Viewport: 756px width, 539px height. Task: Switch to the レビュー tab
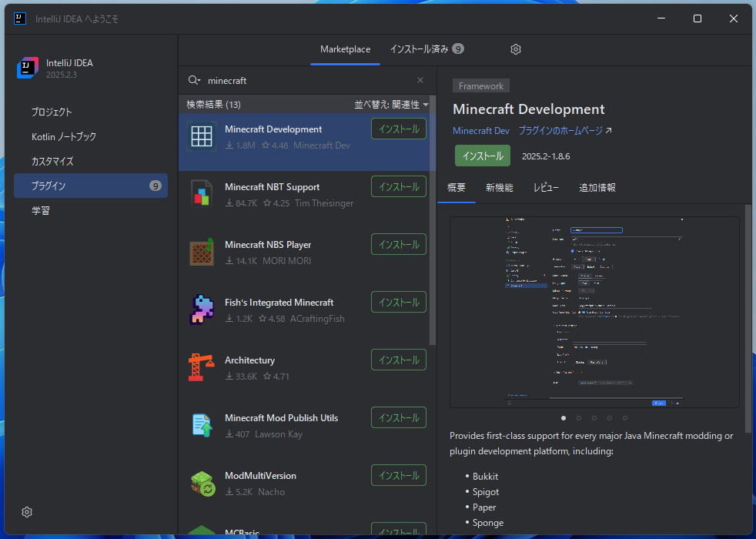pyautogui.click(x=546, y=187)
